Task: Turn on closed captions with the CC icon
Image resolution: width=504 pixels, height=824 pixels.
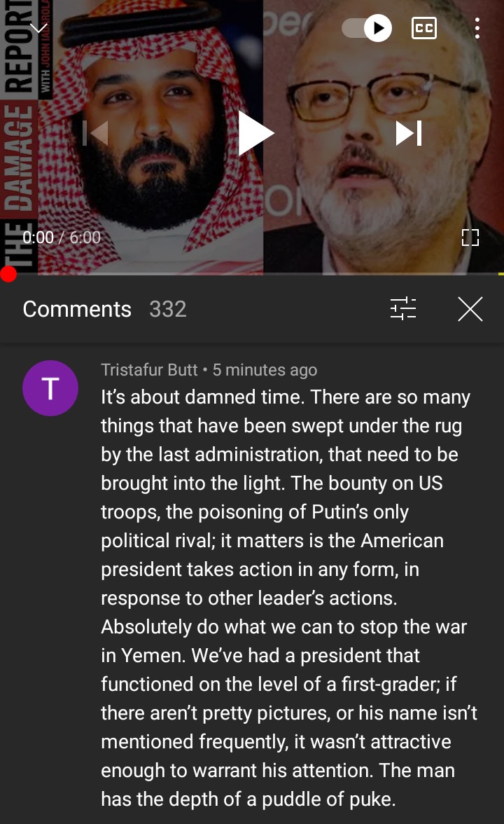Action: 424,28
